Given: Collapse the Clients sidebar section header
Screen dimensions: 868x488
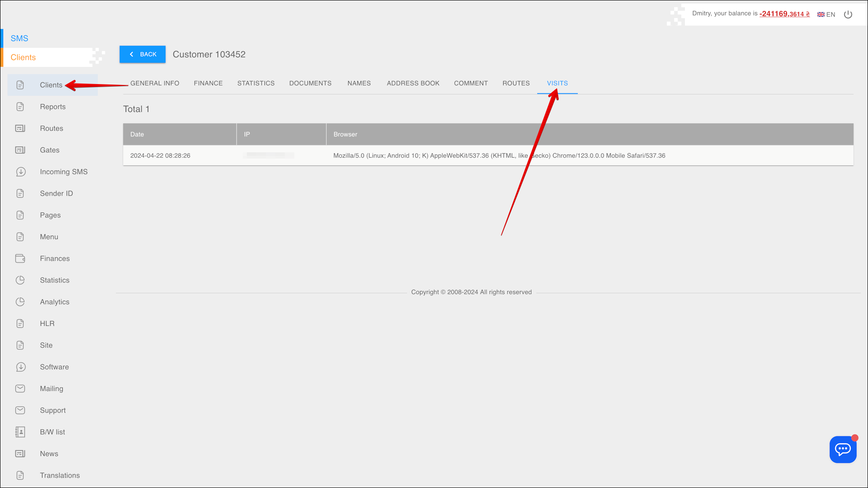Looking at the screenshot, I should click(24, 57).
